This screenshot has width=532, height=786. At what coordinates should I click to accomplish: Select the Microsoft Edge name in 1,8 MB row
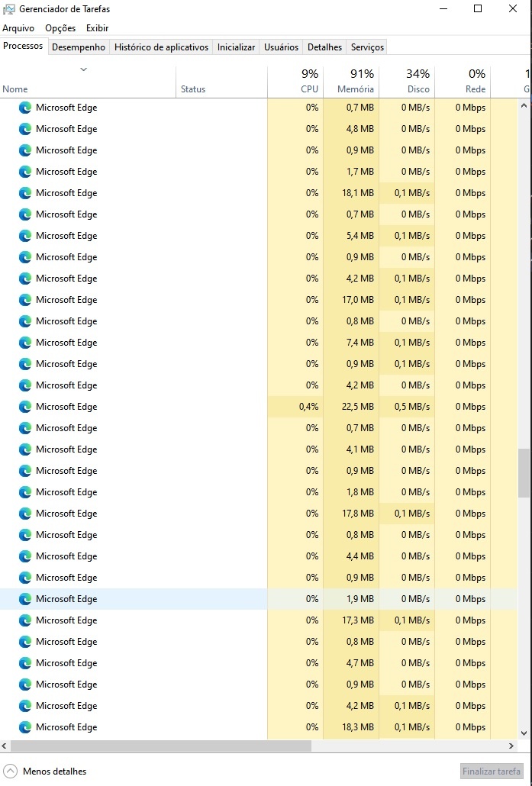pyautogui.click(x=66, y=491)
